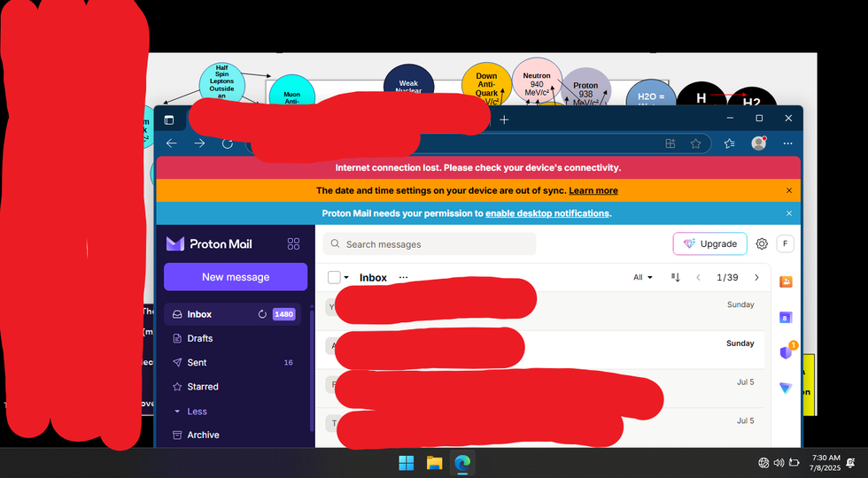The image size is (868, 478).
Task: Click the browser forward arrow
Action: [199, 143]
